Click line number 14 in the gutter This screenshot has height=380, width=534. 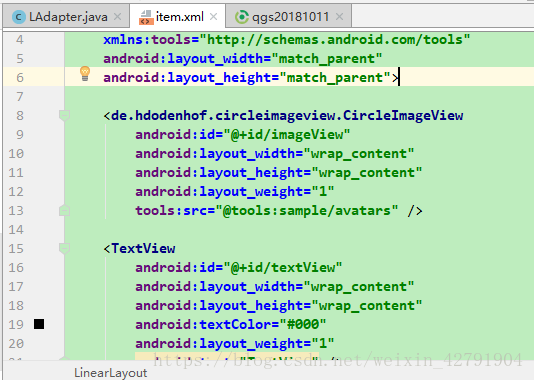(16, 229)
